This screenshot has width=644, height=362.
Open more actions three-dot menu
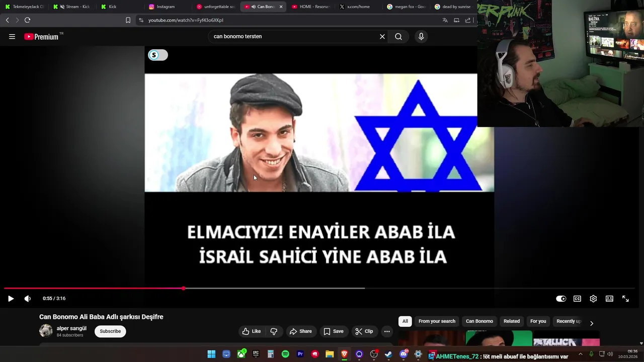click(387, 331)
